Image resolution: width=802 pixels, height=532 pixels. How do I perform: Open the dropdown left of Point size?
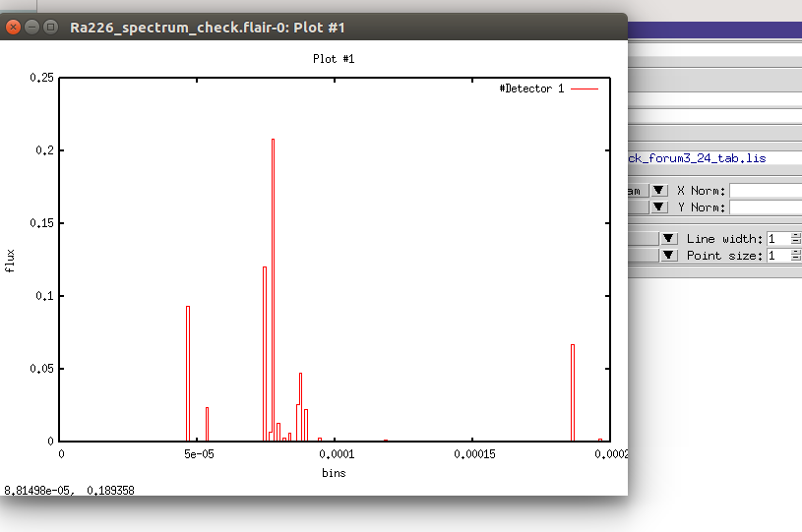coord(668,255)
